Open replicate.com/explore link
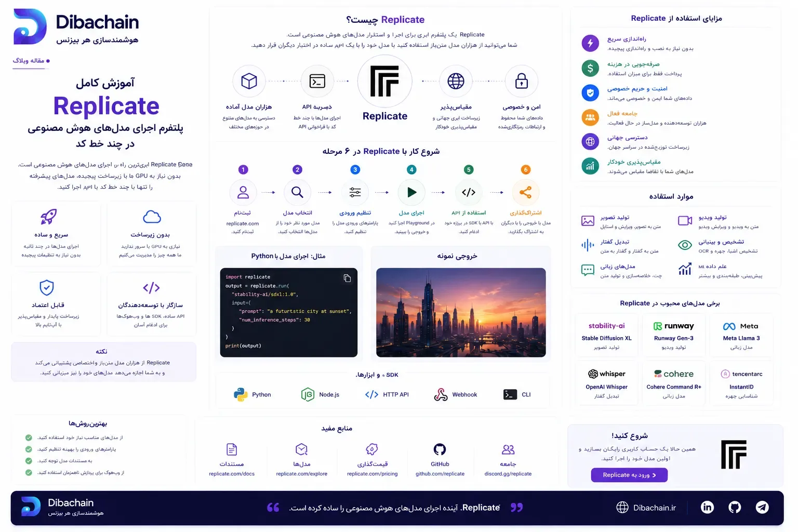798x532 pixels. 302,474
